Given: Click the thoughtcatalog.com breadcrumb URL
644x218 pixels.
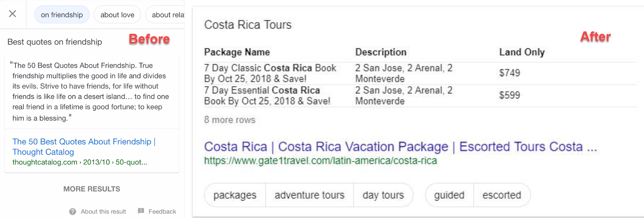Looking at the screenshot, I should coord(80,162).
